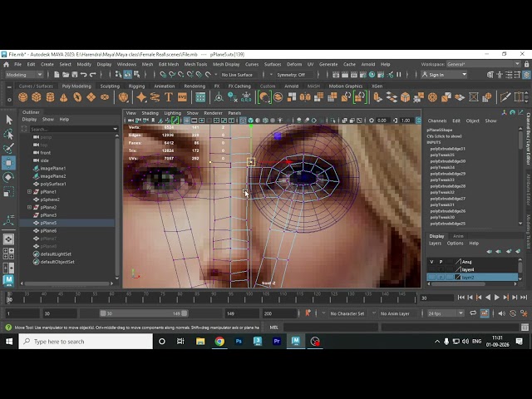Create a polygon cone from the shelf

click(64, 98)
